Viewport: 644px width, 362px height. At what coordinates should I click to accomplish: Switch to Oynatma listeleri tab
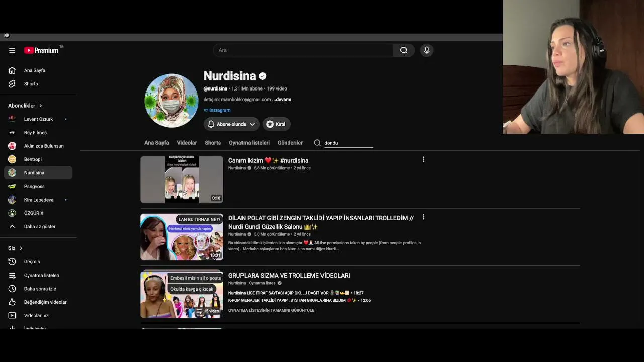click(249, 143)
